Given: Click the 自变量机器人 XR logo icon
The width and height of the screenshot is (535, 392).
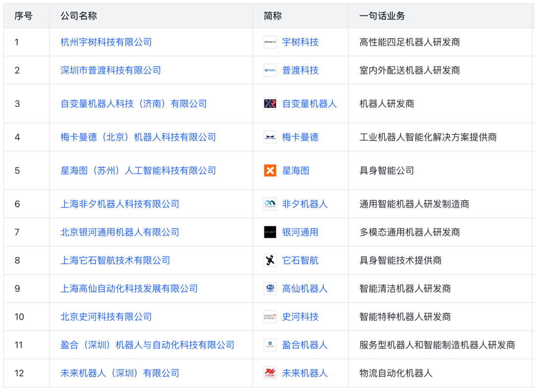Looking at the screenshot, I should [270, 104].
